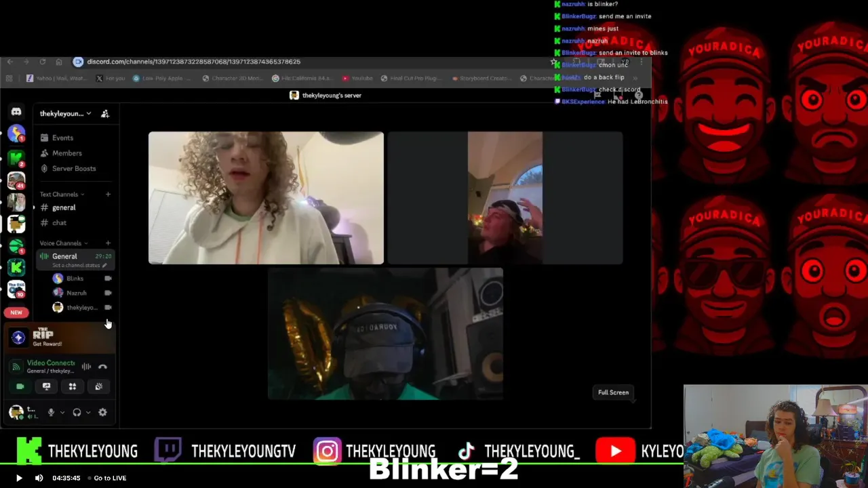Click the Full Screen button
Image resolution: width=868 pixels, height=488 pixels.
tap(613, 392)
